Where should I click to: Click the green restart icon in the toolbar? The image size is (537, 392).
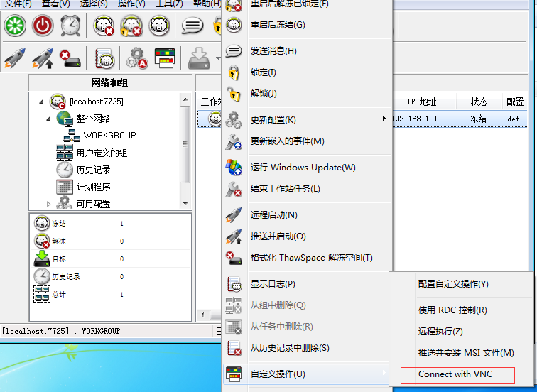click(14, 26)
